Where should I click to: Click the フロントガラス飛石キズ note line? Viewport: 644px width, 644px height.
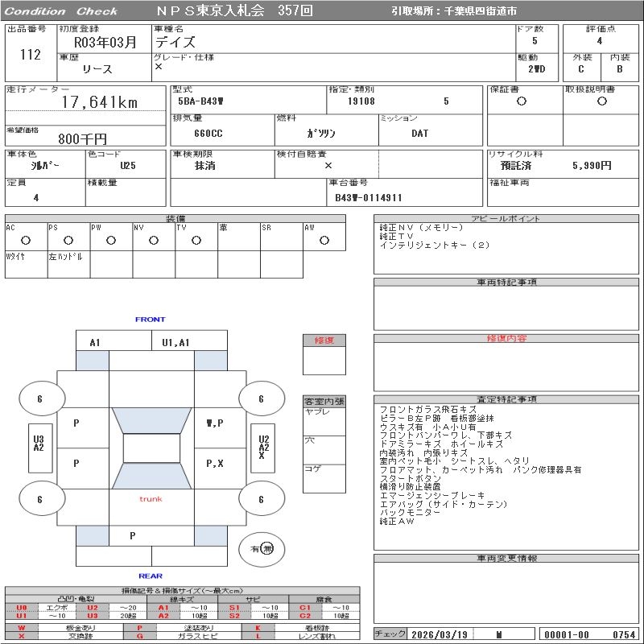tap(428, 410)
